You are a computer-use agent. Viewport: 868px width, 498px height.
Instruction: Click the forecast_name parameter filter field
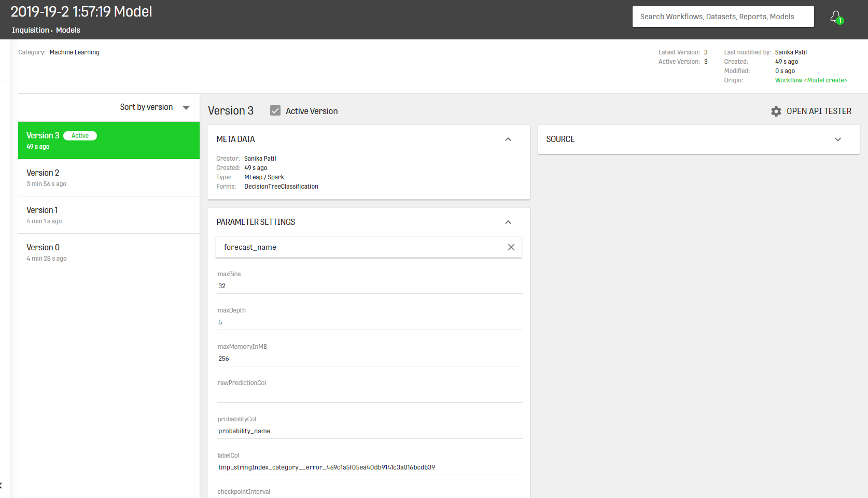coord(369,247)
